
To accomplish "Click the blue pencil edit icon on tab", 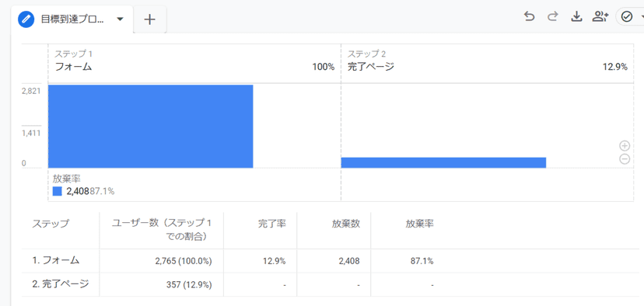I will (x=26, y=19).
